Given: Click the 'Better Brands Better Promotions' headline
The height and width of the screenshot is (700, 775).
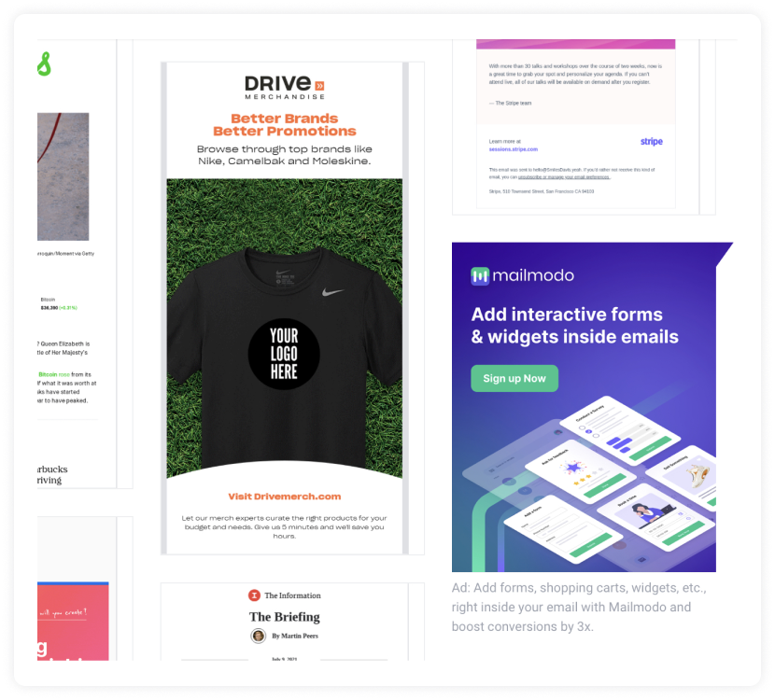Looking at the screenshot, I should 285,125.
